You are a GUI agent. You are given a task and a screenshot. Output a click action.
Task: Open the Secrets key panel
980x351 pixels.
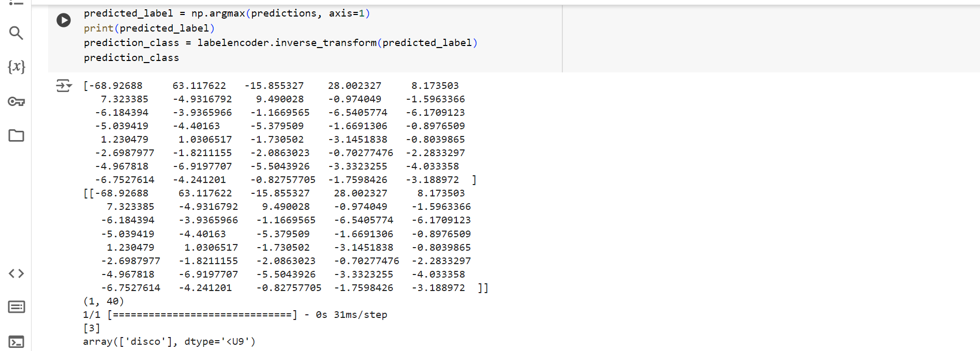pos(16,101)
